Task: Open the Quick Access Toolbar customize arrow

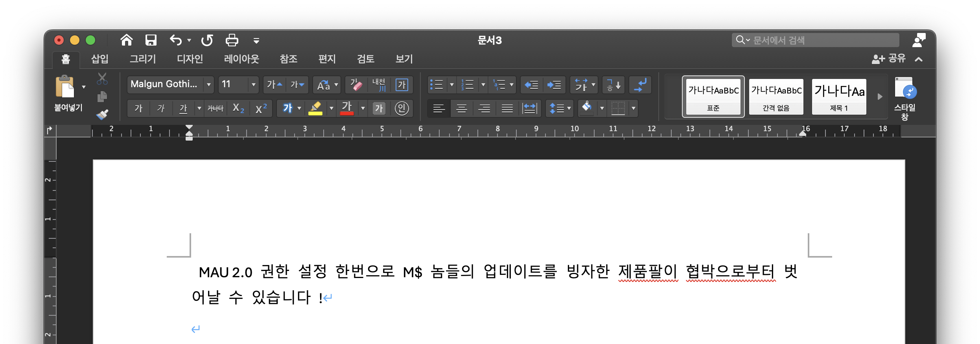Action: (256, 40)
